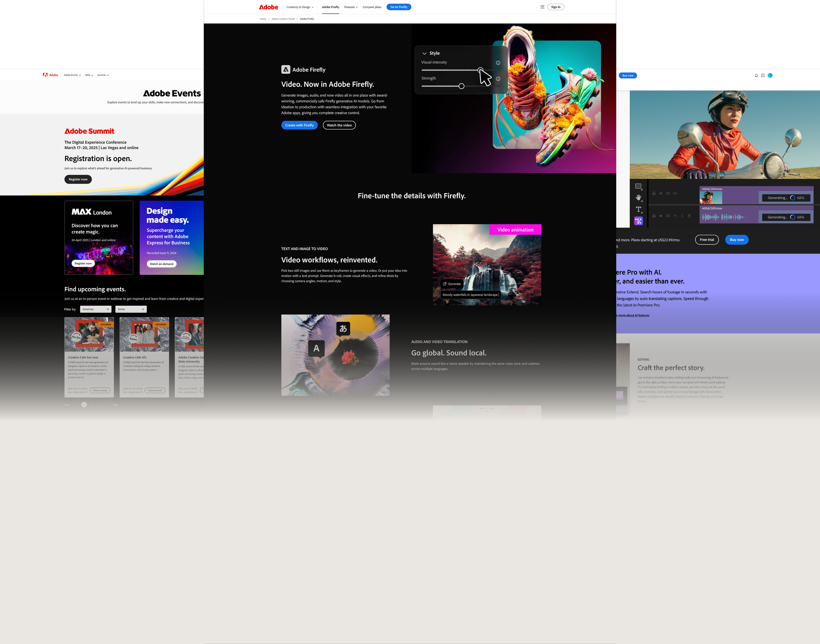Switch to the Adobe Firefly tab
820x644 pixels.
[330, 7]
